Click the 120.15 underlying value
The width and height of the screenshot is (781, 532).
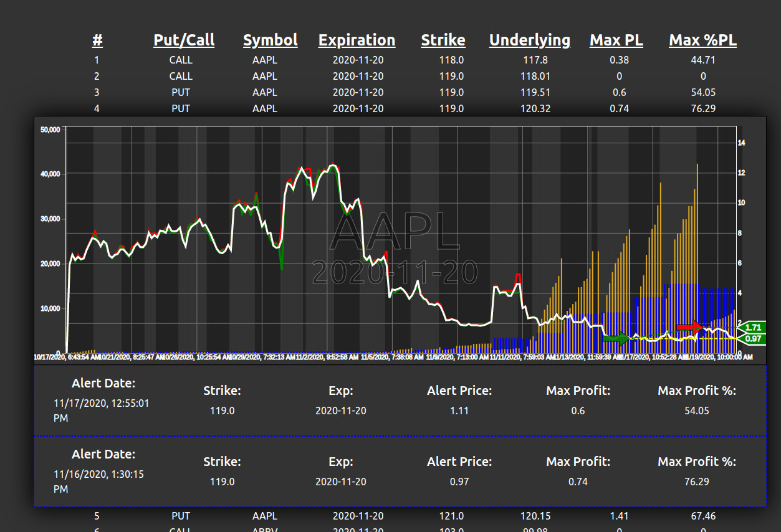pos(536,516)
